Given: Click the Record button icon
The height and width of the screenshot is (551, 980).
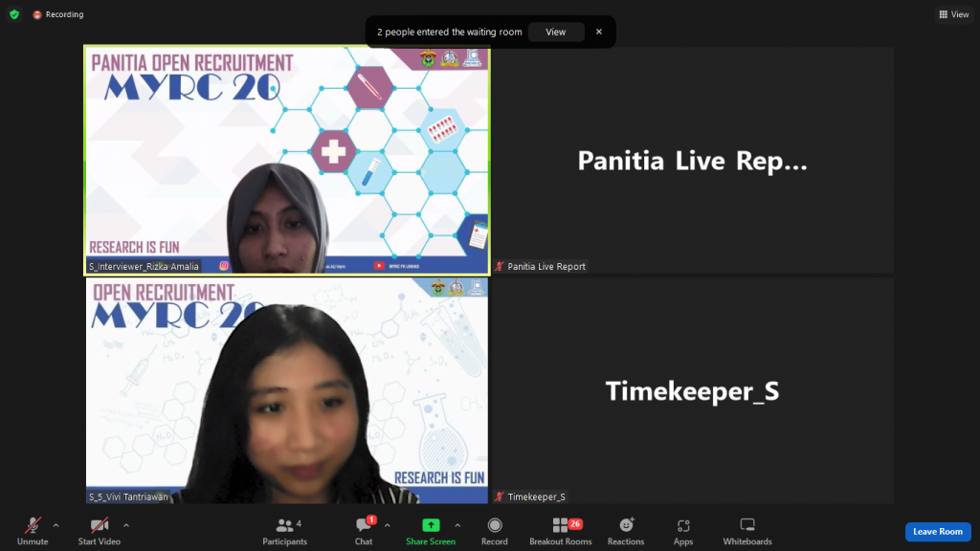Looking at the screenshot, I should (x=495, y=525).
